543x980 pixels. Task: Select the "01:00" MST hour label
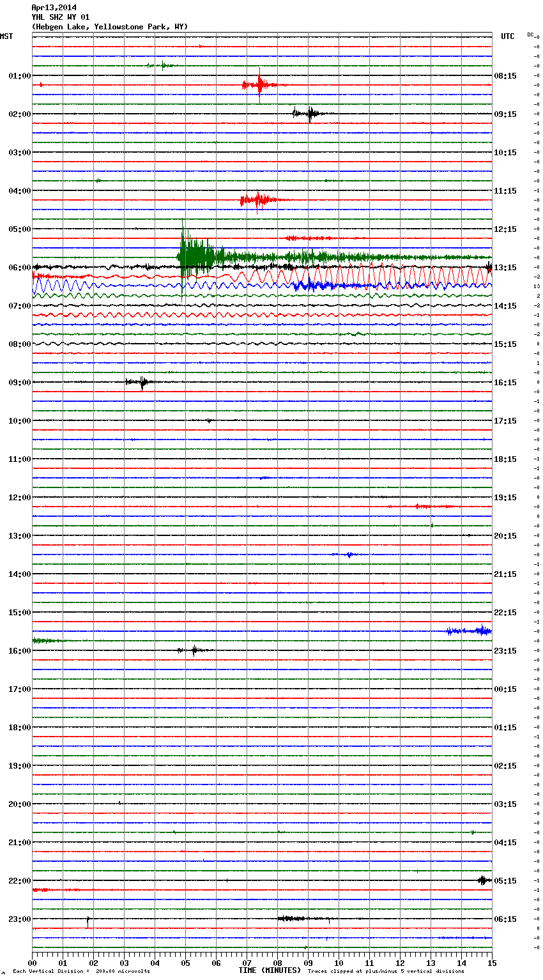point(20,76)
